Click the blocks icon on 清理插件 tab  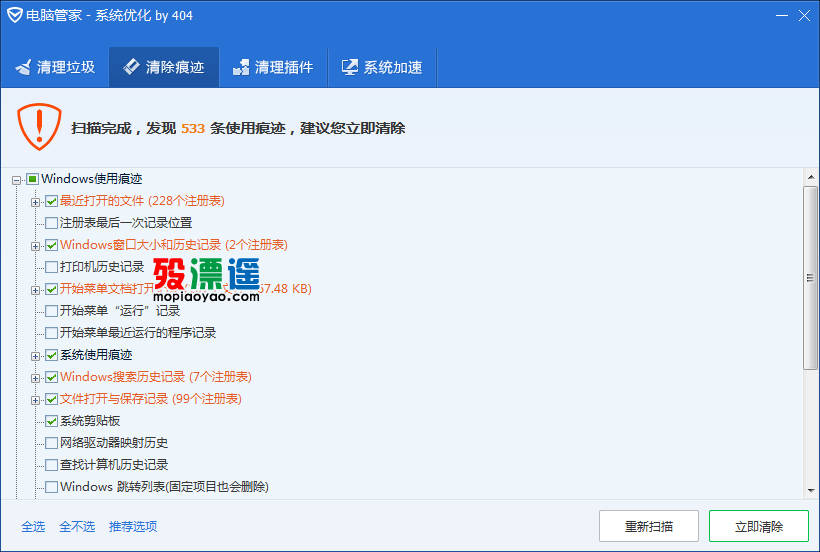[241, 67]
